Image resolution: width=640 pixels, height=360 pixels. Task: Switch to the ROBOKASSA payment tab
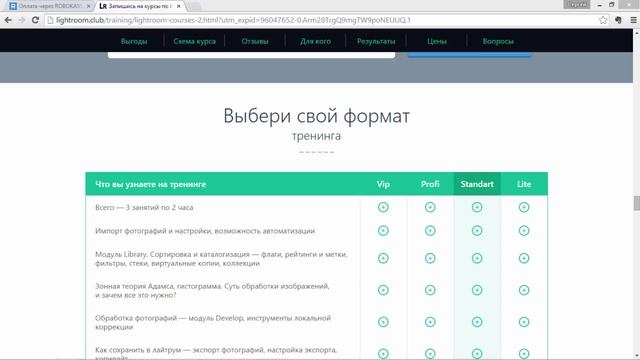pos(49,6)
